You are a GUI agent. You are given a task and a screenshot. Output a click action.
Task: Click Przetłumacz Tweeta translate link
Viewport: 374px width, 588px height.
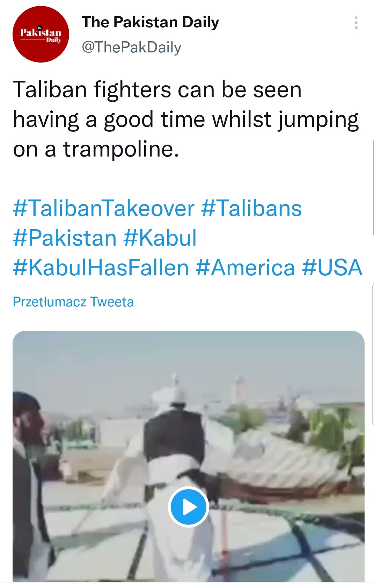(x=73, y=302)
